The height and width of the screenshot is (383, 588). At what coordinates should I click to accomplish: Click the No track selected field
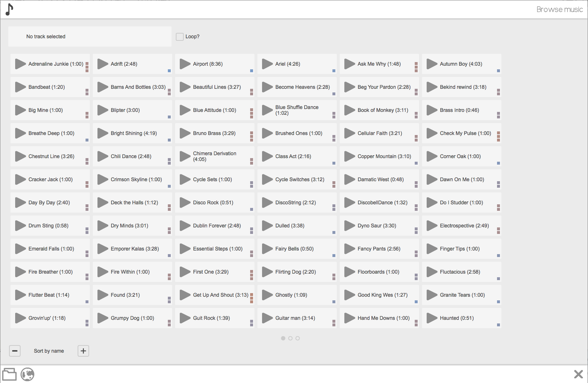90,36
